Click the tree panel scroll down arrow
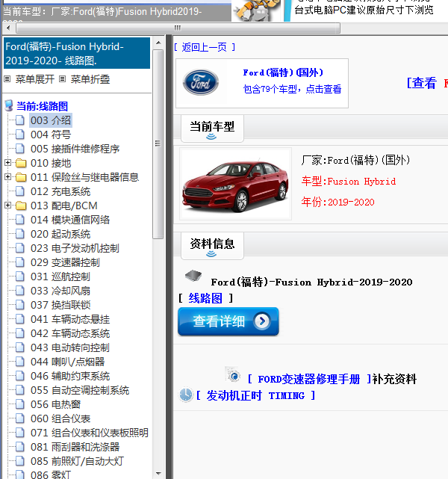448x479 pixels. click(158, 474)
